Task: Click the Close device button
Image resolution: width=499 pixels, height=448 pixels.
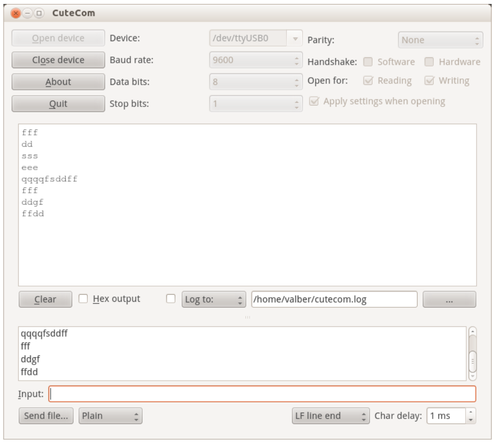Action: [x=58, y=60]
